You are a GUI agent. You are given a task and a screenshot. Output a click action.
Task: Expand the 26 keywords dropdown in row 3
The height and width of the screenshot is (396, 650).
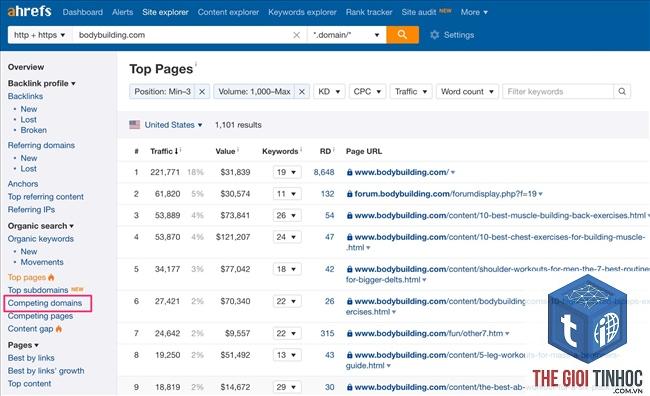pyautogui.click(x=287, y=215)
